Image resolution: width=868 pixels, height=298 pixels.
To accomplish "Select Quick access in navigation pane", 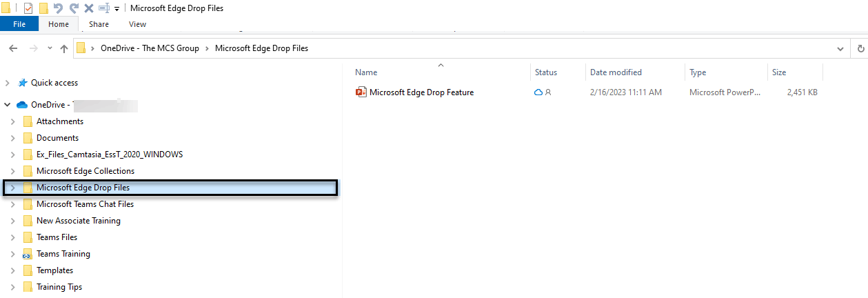I will click(x=54, y=83).
